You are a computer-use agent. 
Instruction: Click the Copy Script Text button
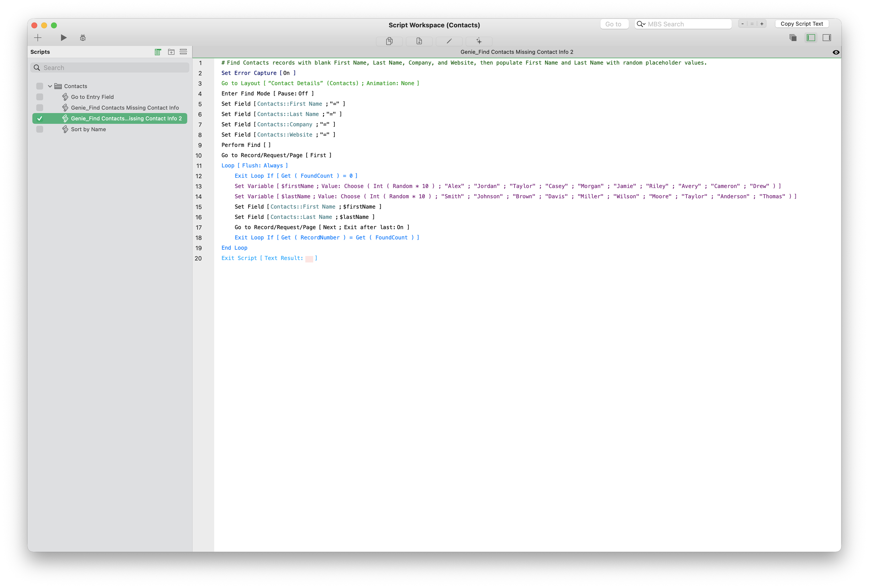[x=802, y=24]
